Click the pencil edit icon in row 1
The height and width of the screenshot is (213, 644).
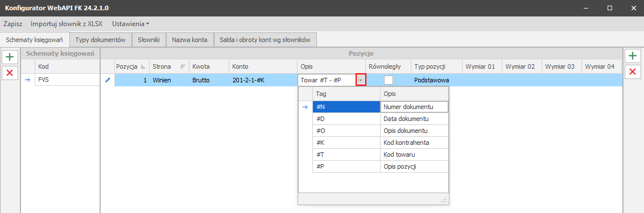point(108,80)
